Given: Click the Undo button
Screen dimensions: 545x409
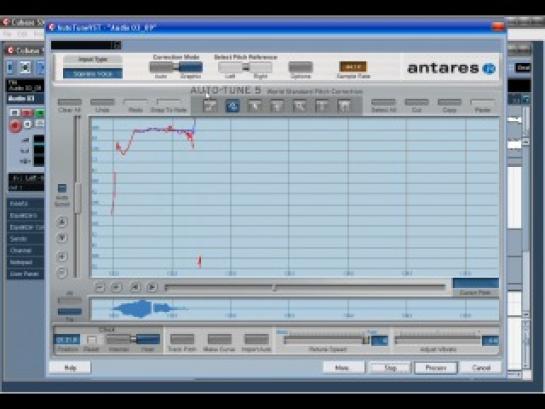Looking at the screenshot, I should tap(102, 102).
